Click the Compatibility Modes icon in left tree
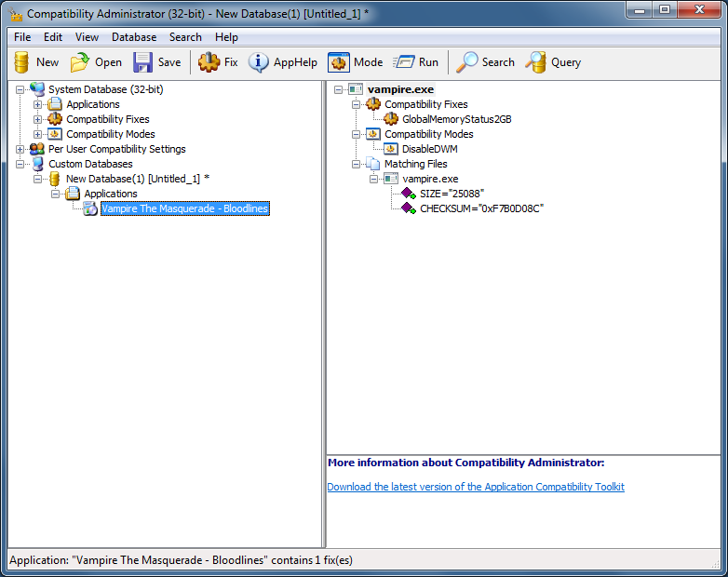This screenshot has height=577, width=728. click(55, 134)
